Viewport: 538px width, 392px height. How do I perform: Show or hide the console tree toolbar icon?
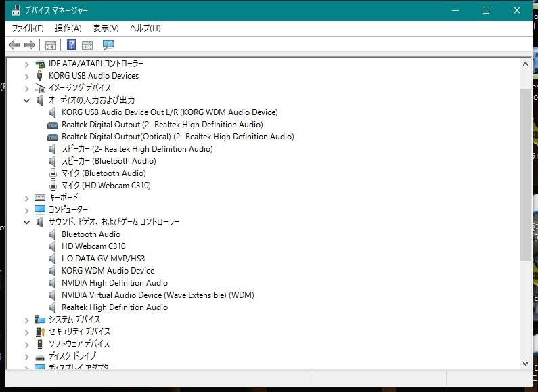51,45
